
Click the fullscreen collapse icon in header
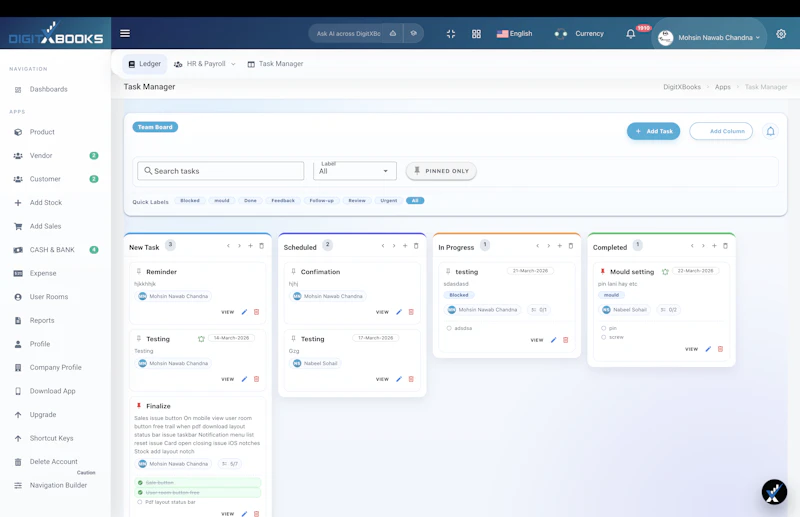pyautogui.click(x=451, y=34)
